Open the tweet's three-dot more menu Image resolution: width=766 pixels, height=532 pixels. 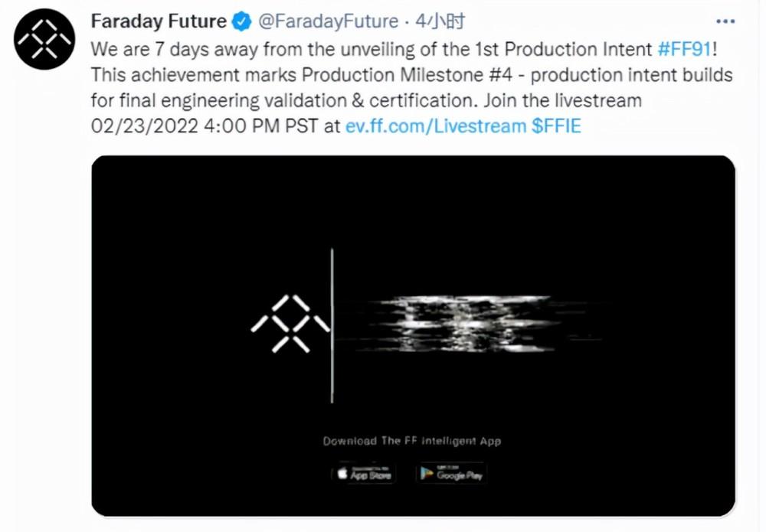click(x=725, y=21)
